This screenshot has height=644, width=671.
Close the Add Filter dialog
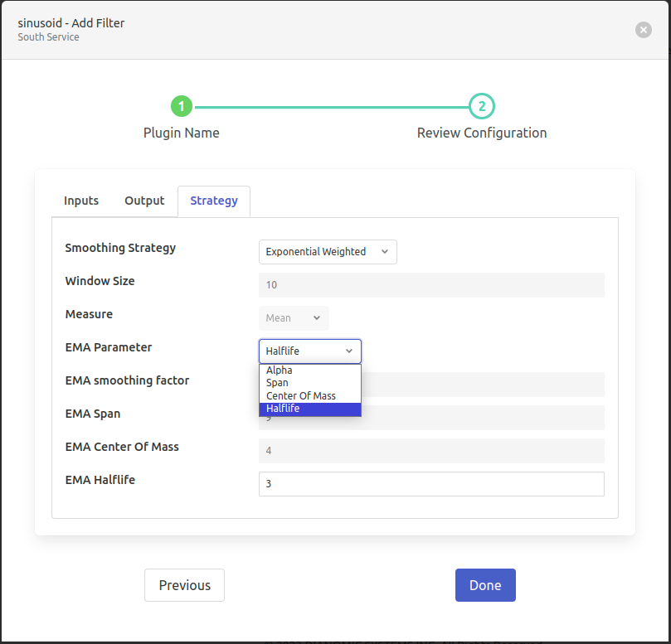pyautogui.click(x=643, y=30)
